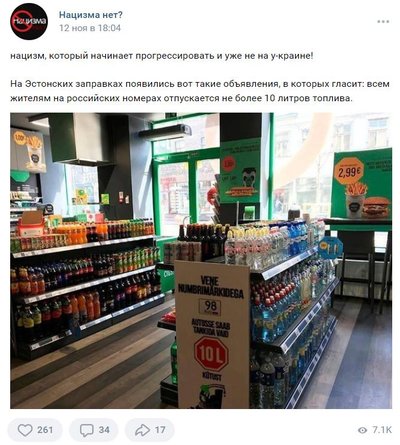Click the 2,99€ burger poster in photo
This screenshot has height=445, width=400.
[x=361, y=184]
